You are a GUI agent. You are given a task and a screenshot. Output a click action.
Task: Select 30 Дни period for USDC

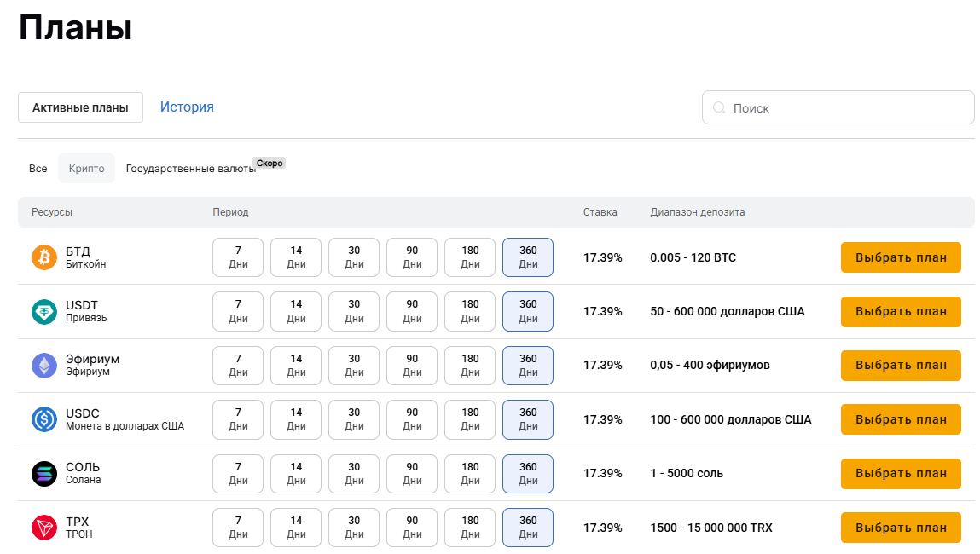354,419
